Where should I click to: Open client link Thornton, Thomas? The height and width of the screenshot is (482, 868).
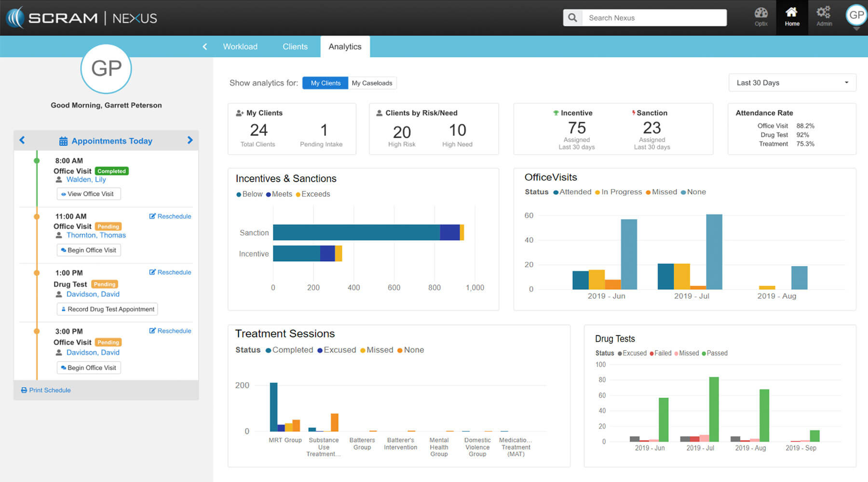(x=96, y=235)
